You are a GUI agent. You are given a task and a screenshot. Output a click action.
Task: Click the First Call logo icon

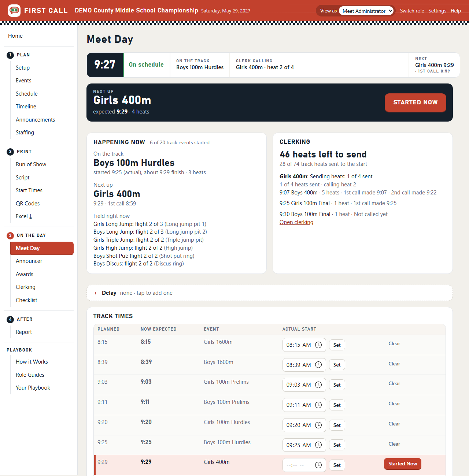coord(14,11)
